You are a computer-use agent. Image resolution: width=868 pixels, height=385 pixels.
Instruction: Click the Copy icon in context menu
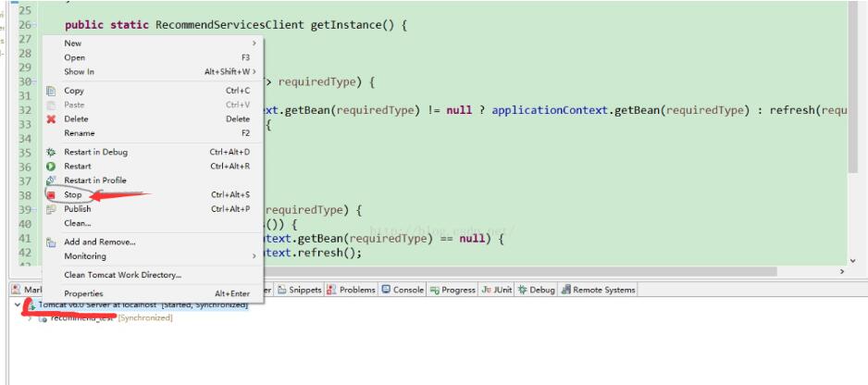click(x=51, y=91)
